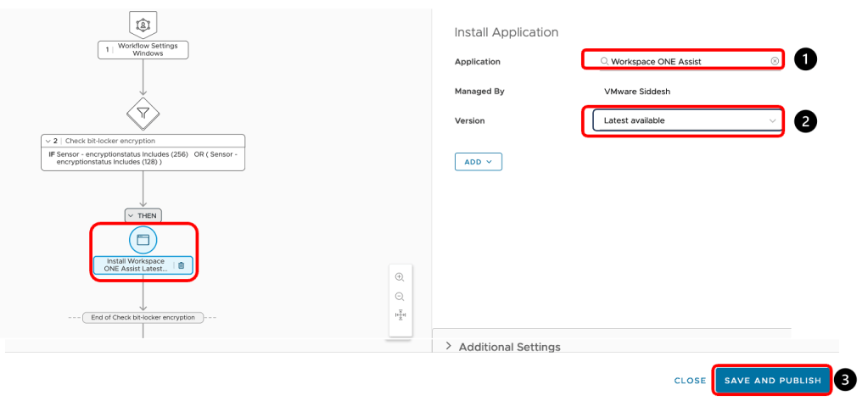
Task: Expand the Additional Settings section
Action: coord(449,347)
